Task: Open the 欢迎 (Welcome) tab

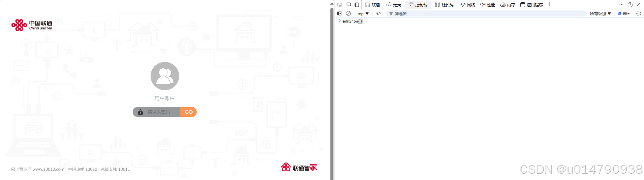Action: [x=372, y=5]
